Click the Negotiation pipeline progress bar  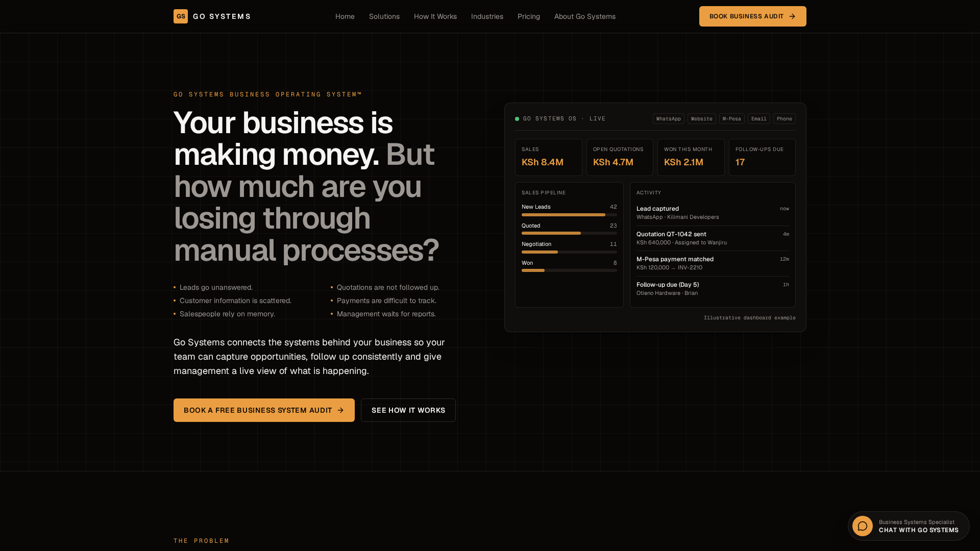(x=569, y=252)
